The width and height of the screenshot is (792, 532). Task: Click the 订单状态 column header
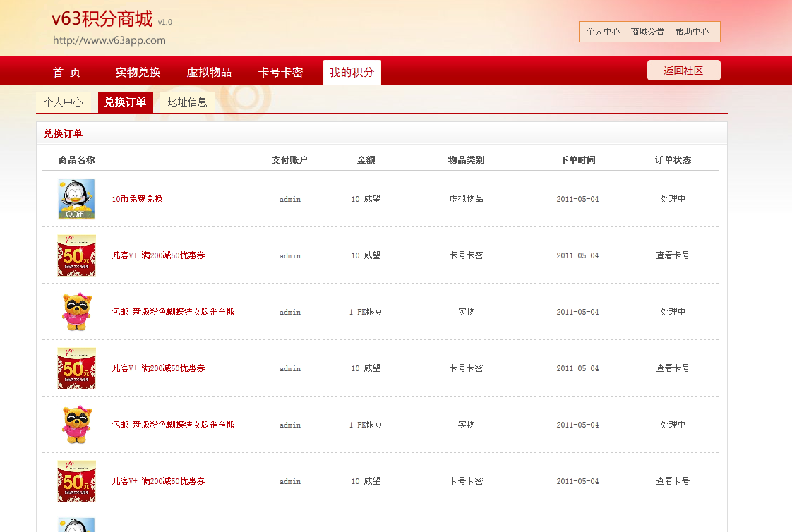tap(673, 160)
